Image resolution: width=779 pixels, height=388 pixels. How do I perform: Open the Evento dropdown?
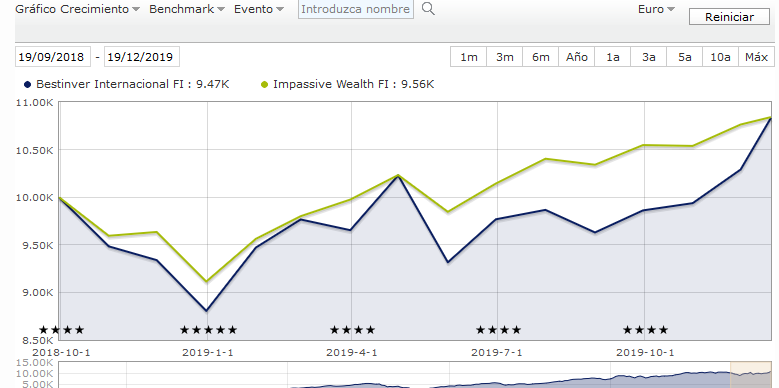tap(259, 9)
